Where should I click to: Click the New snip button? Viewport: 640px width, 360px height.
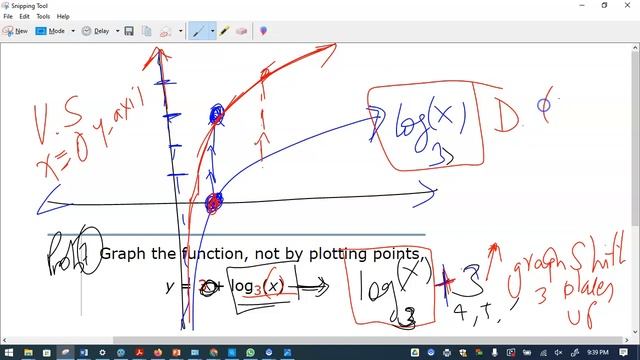(x=15, y=31)
